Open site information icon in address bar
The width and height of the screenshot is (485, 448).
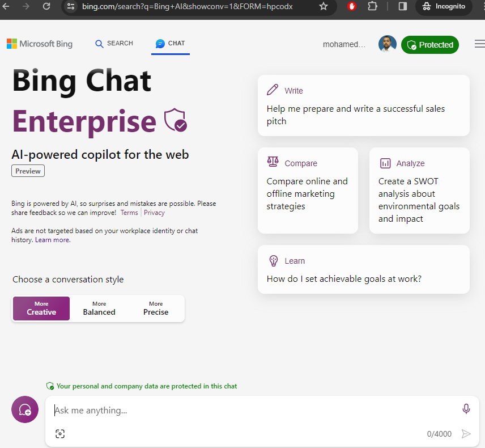[71, 6]
